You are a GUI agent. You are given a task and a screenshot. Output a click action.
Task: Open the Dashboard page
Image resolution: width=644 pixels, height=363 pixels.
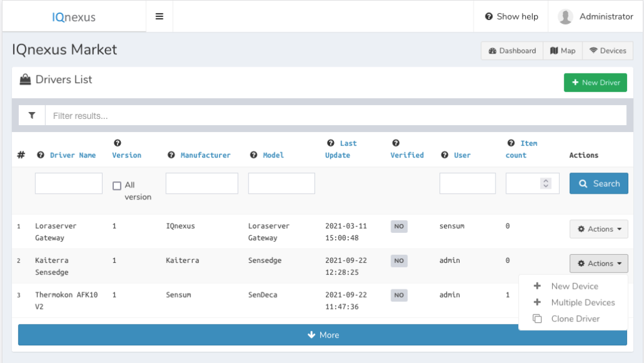[x=512, y=51]
